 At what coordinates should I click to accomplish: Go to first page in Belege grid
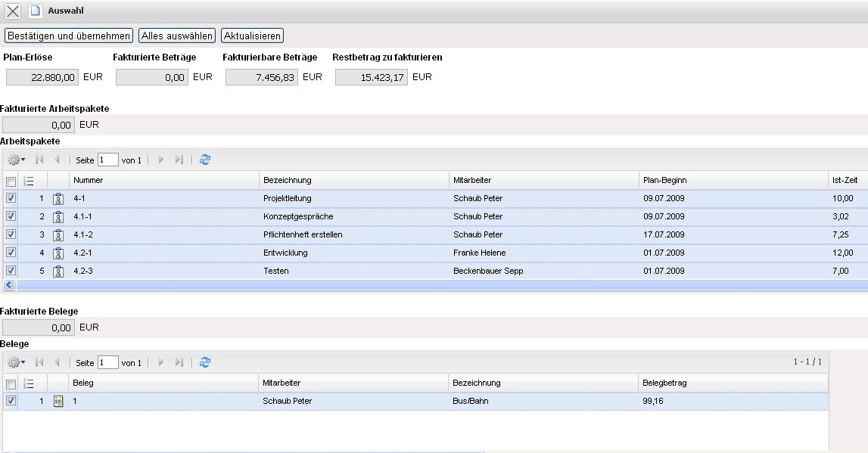click(39, 362)
